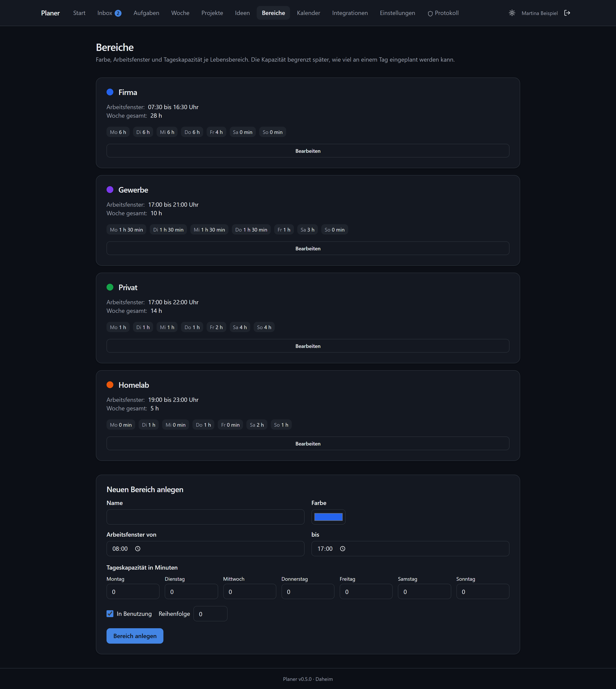
Task: Click Bearbeiten for the Homelab area
Action: point(308,443)
